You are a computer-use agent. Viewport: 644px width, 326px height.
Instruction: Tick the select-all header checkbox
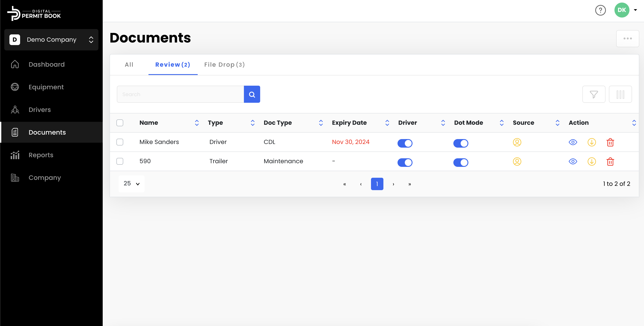(x=120, y=123)
